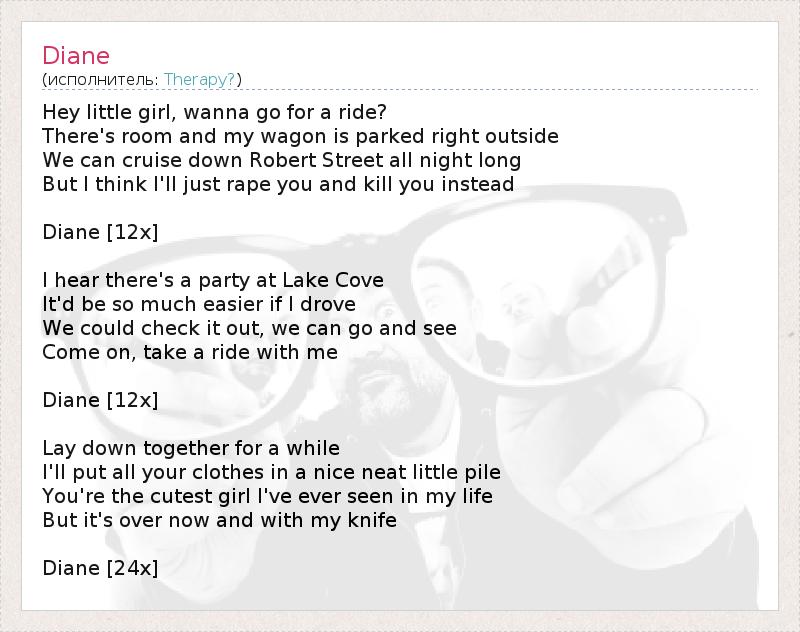The width and height of the screenshot is (800, 632).
Task: Click the line "It'd be so much easier if I drove"
Action: click(199, 304)
